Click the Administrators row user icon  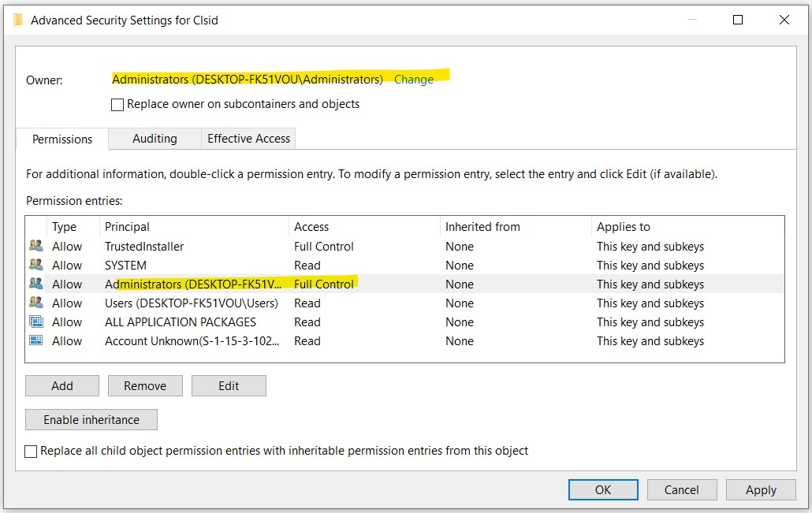[x=36, y=284]
